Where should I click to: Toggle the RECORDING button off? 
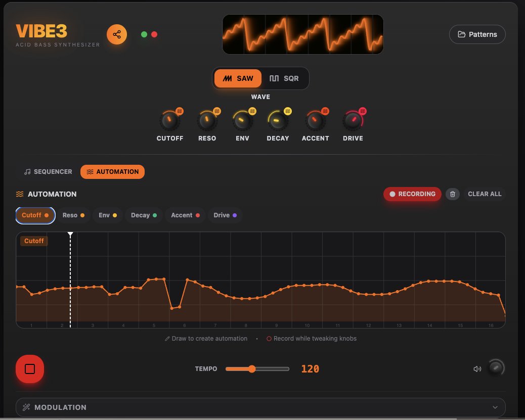click(x=412, y=194)
